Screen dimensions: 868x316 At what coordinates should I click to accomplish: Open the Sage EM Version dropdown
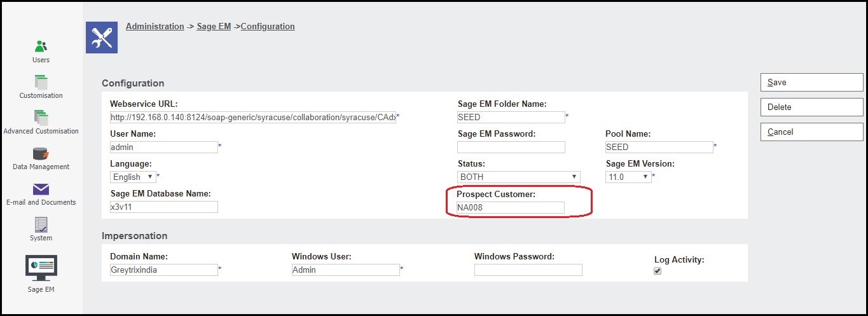tap(628, 177)
